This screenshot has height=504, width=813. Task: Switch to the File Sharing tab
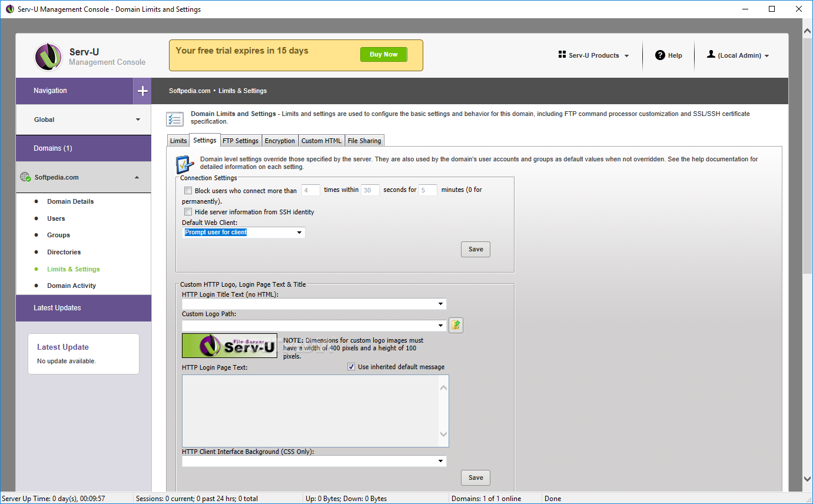tap(364, 141)
